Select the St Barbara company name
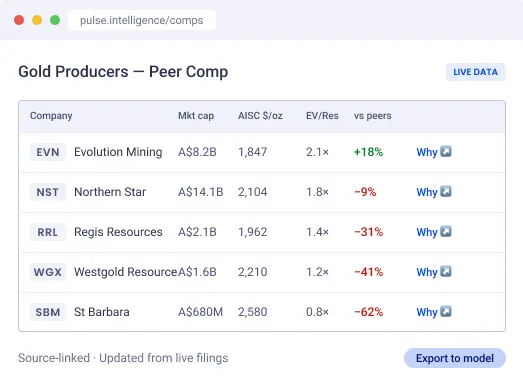This screenshot has height=385, width=523. [102, 312]
